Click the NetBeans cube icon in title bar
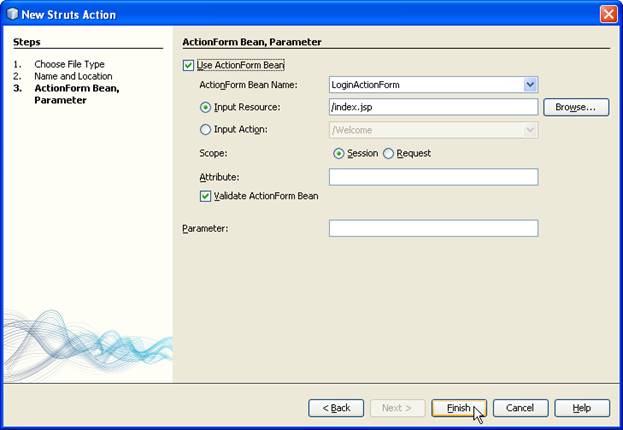The height and width of the screenshot is (430, 623). [x=12, y=14]
